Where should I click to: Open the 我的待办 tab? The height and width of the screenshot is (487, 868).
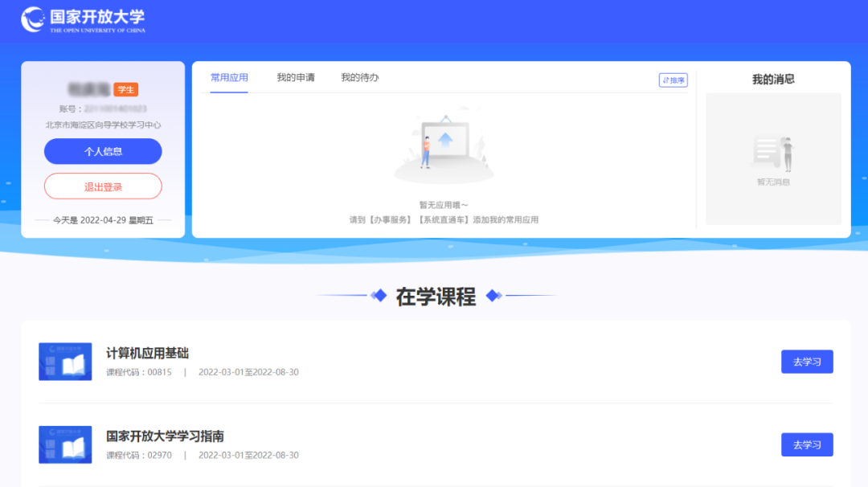pyautogui.click(x=360, y=78)
